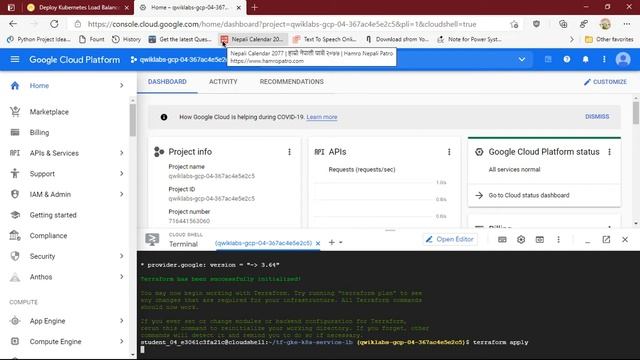Switch to Deploy Kubernetes Load Balancer browser tab
This screenshot has height=360, width=640.
click(78, 7)
